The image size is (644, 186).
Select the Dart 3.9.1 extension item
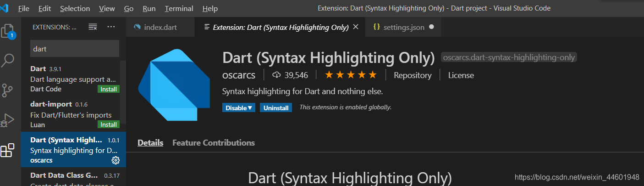pos(73,79)
